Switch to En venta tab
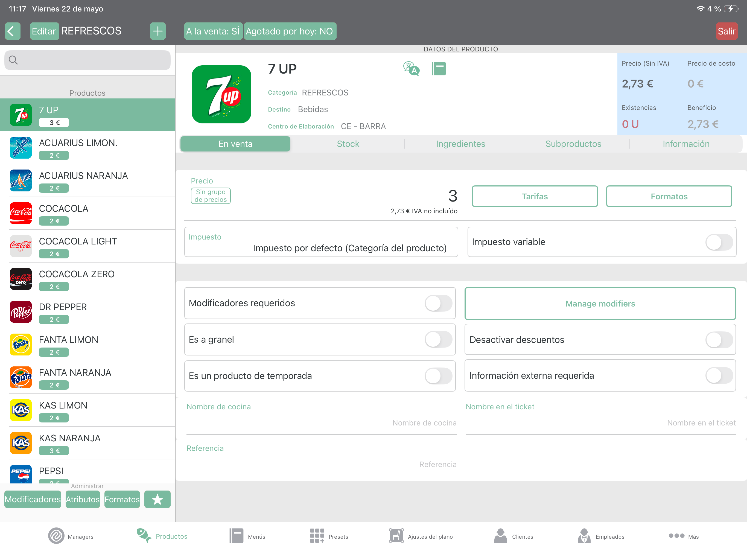The image size is (747, 560). [235, 144]
